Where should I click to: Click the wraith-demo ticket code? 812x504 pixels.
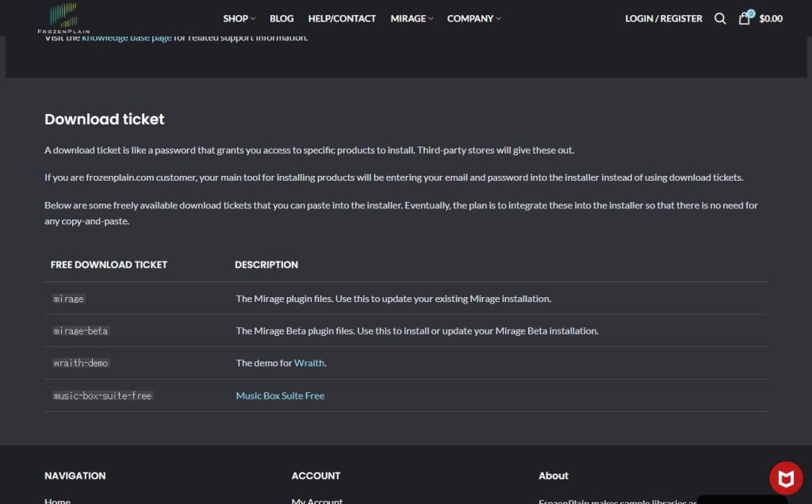point(81,363)
